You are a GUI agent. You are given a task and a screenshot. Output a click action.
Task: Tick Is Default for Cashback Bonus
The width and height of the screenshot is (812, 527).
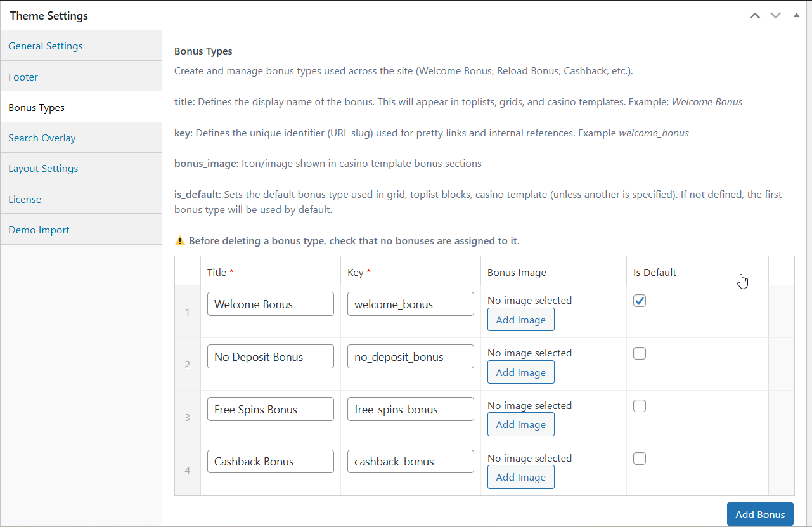coord(640,459)
